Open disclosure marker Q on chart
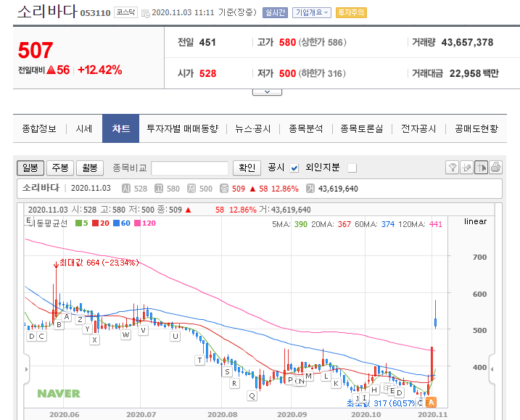Viewport: 520px width, 420px height. pyautogui.click(x=252, y=396)
